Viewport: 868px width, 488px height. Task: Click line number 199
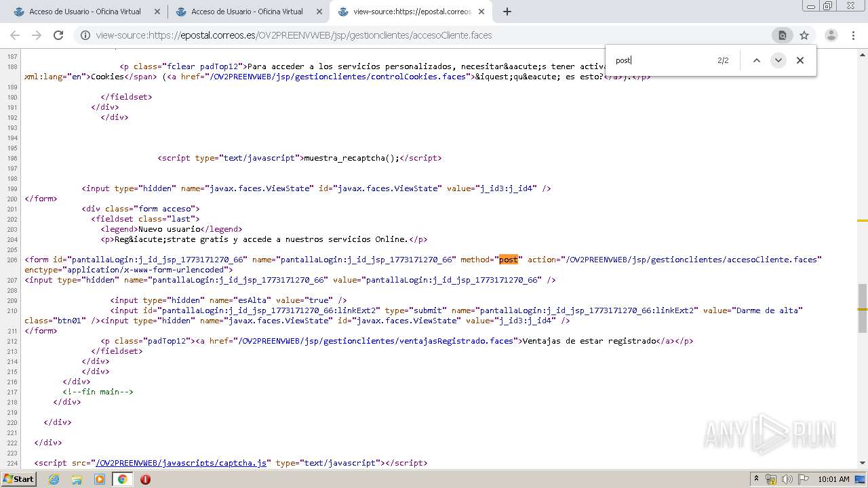tap(12, 189)
